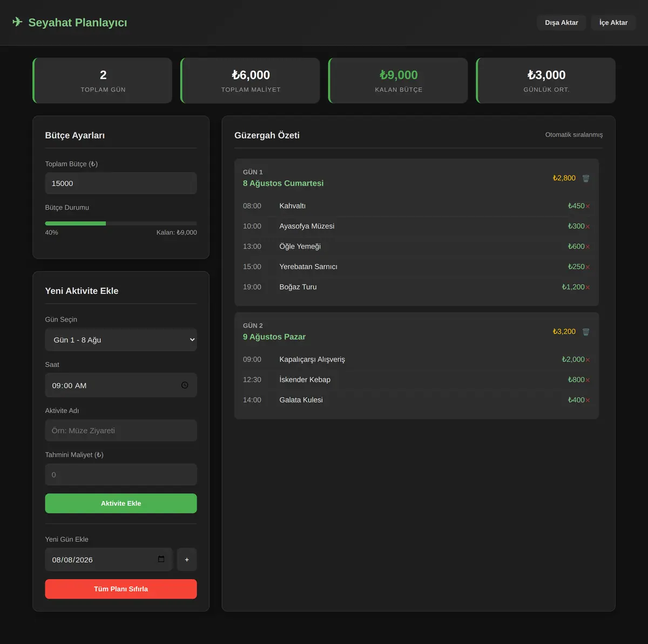Image resolution: width=648 pixels, height=644 pixels.
Task: Focus the Toplam Bütçe input field
Action: point(121,183)
